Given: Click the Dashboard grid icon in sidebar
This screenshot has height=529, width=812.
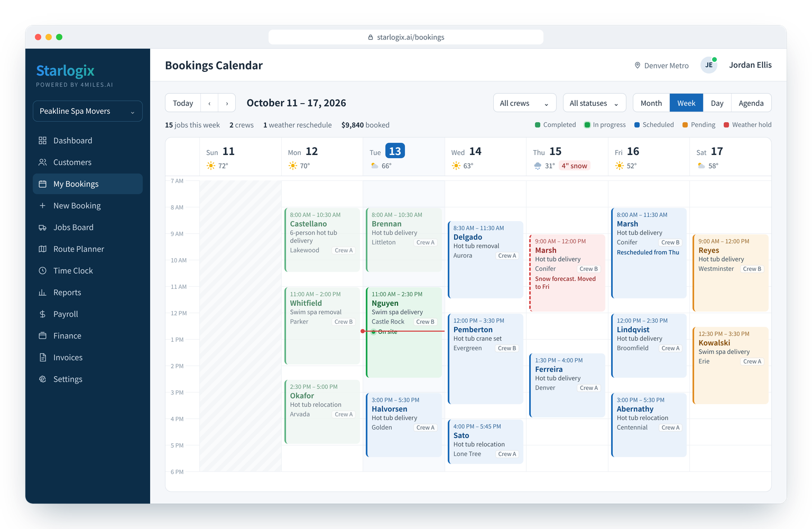Looking at the screenshot, I should point(42,141).
